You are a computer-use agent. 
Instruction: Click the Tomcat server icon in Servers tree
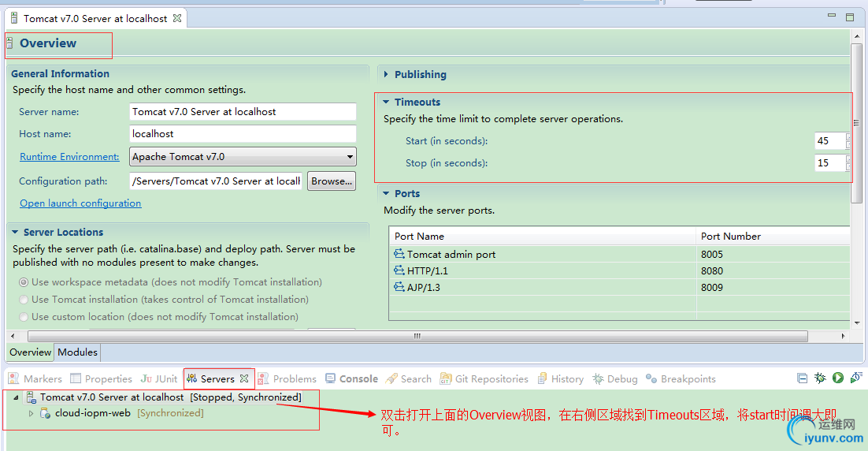tap(32, 397)
